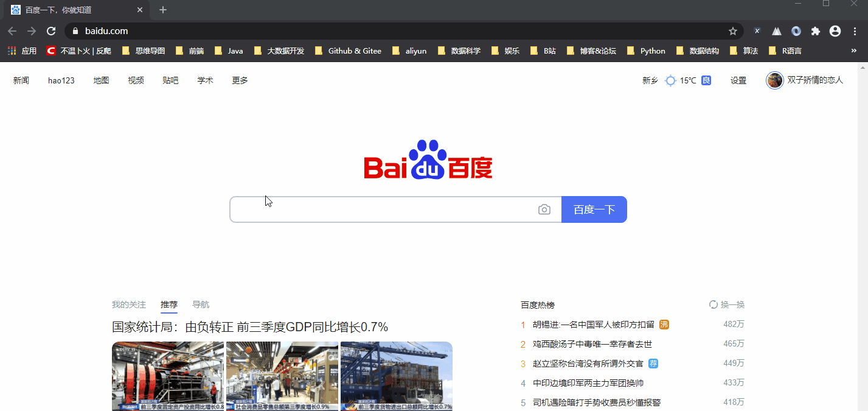The image size is (868, 411).
Task: Switch to 导航 tab
Action: pos(201,304)
